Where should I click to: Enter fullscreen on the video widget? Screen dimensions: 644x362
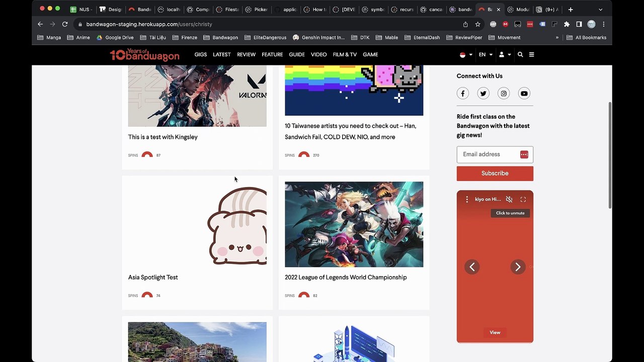523,200
